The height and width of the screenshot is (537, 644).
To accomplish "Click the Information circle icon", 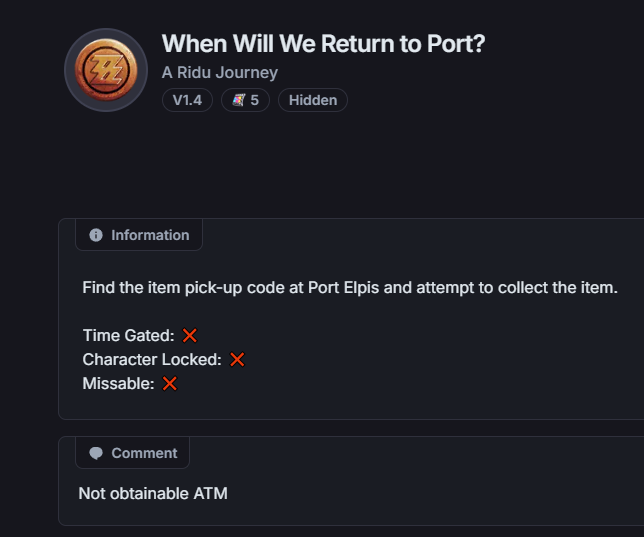I will [96, 235].
